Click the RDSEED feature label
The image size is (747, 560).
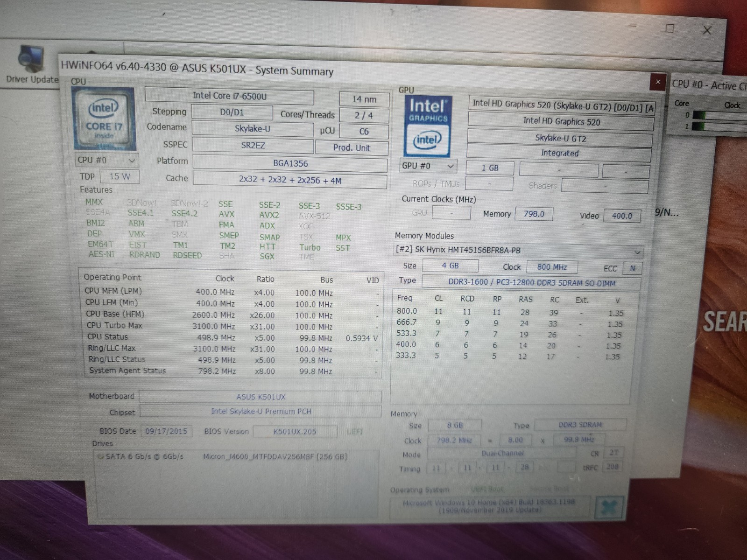click(x=187, y=255)
